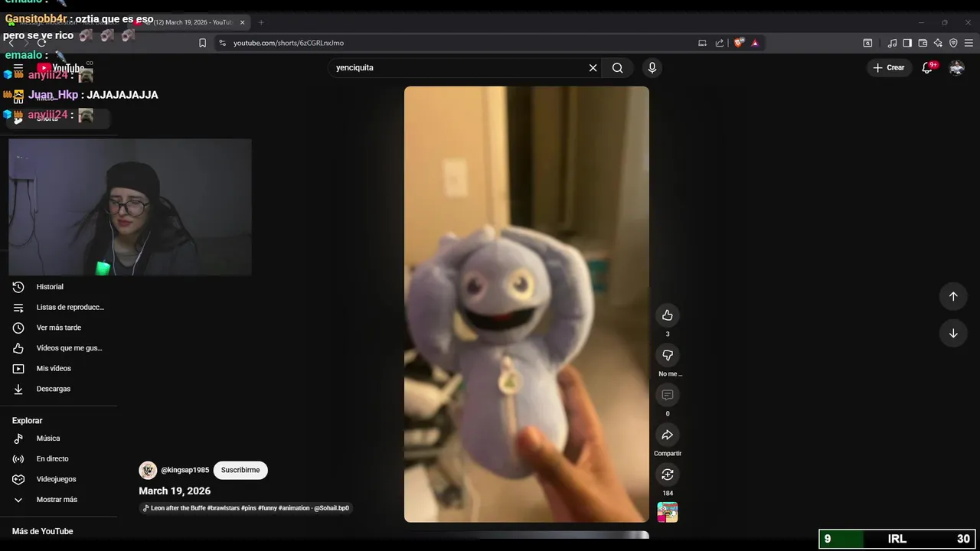Open the account avatar menu

956,67
